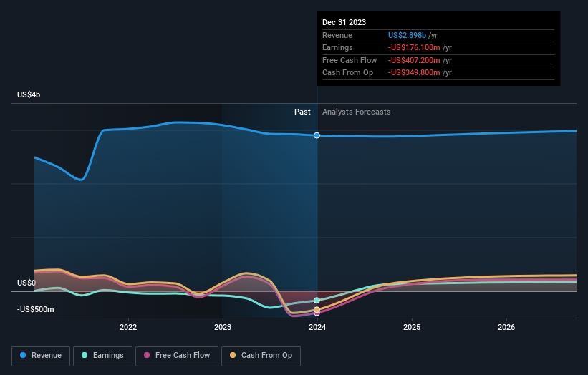The height and width of the screenshot is (375, 588).
Task: Click the Earnings label in tooltip
Action: (337, 47)
